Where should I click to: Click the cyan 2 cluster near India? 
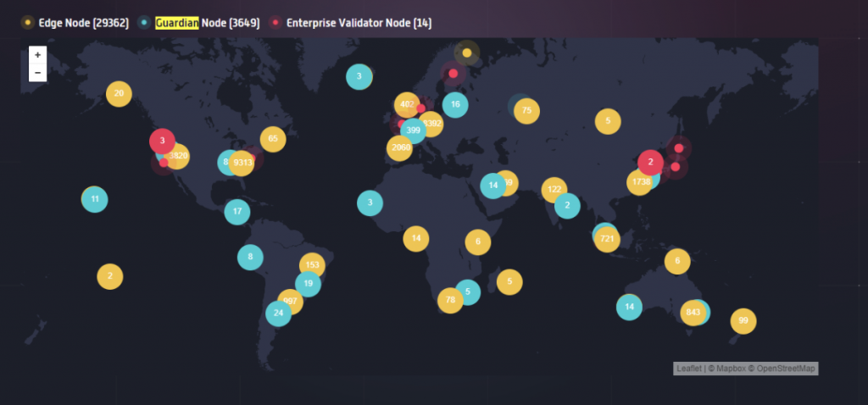567,206
